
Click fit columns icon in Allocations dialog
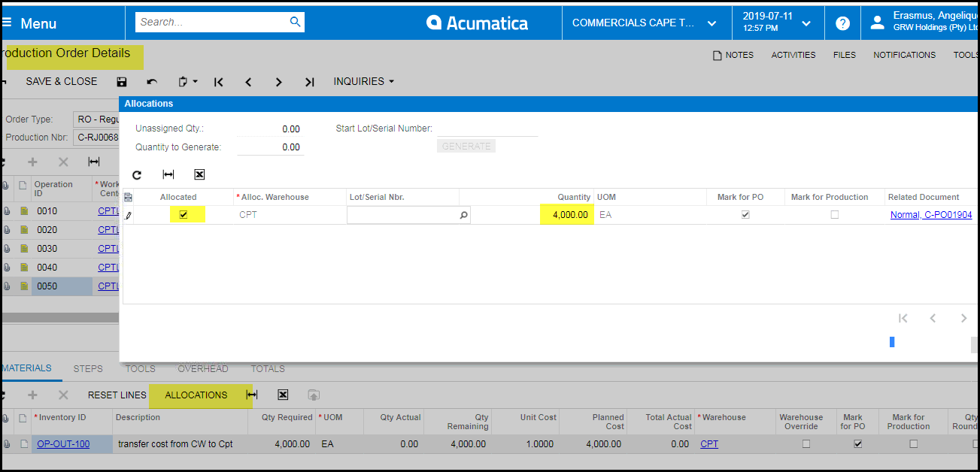click(168, 174)
